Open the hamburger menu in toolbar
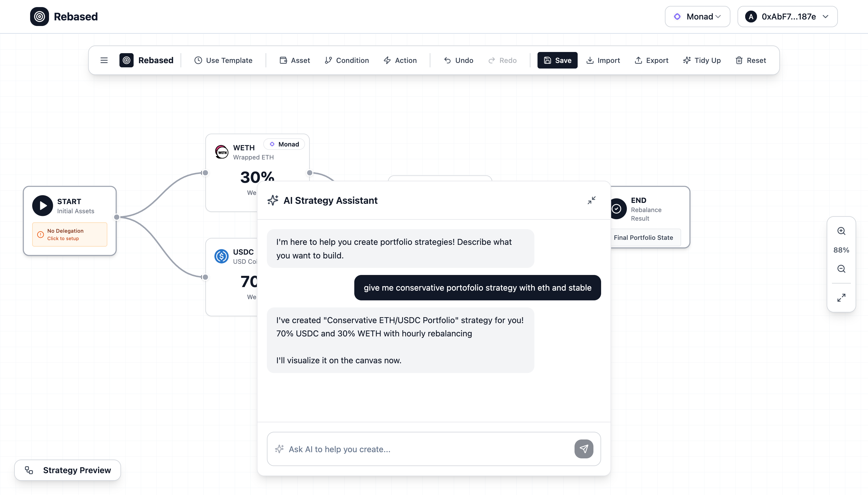This screenshot has width=868, height=495. [x=104, y=60]
